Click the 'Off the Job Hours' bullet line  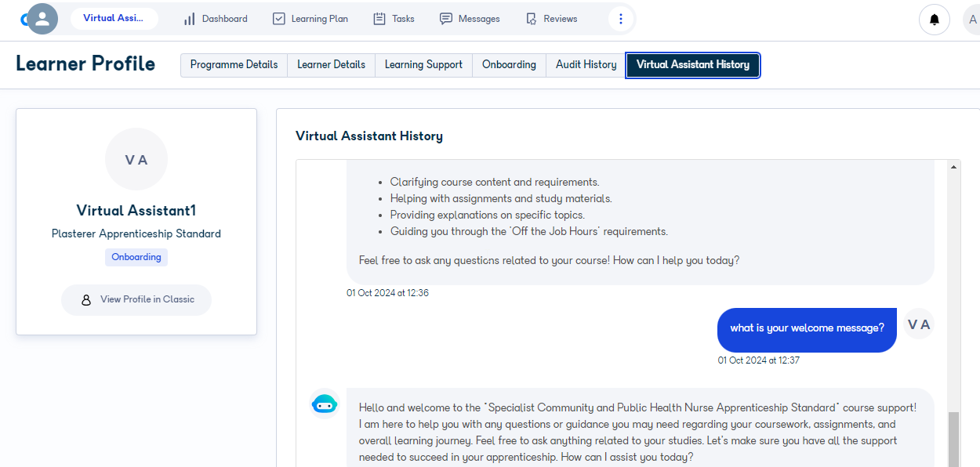tap(529, 231)
